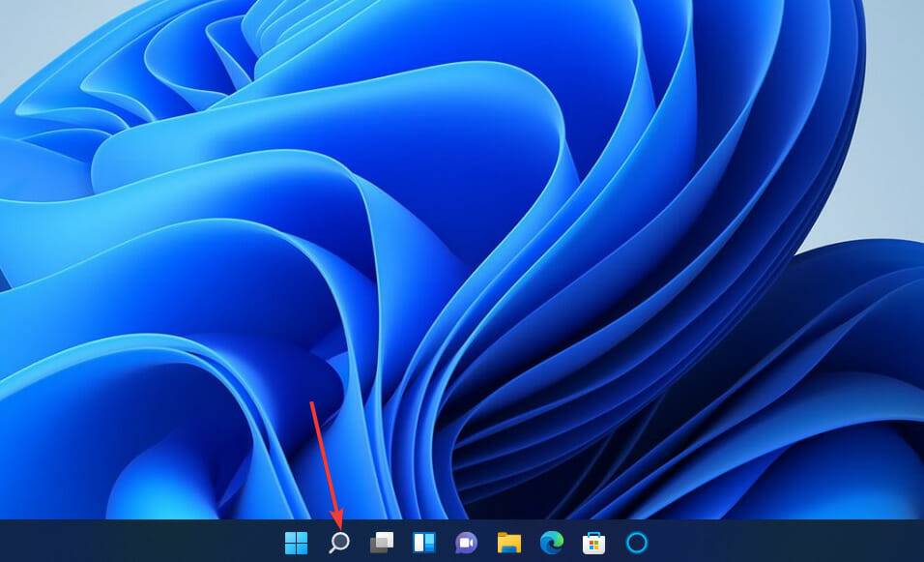Open the yellow folder icon
924x562 pixels.
pyautogui.click(x=509, y=542)
